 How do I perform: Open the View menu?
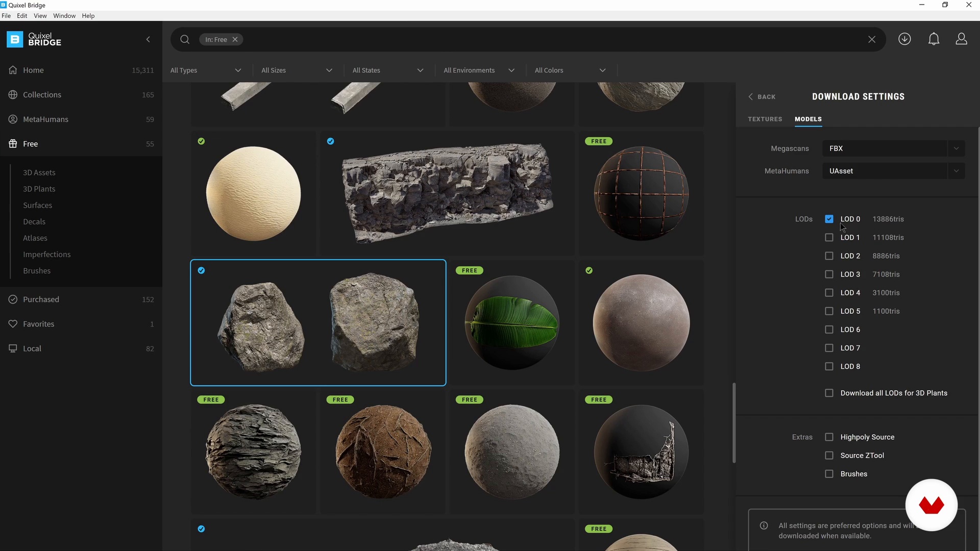click(40, 16)
